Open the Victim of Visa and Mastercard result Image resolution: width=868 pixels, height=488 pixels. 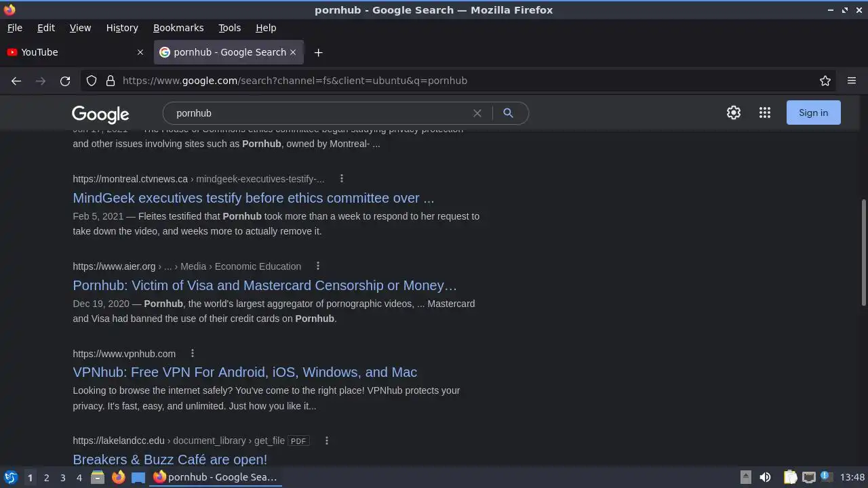[265, 285]
